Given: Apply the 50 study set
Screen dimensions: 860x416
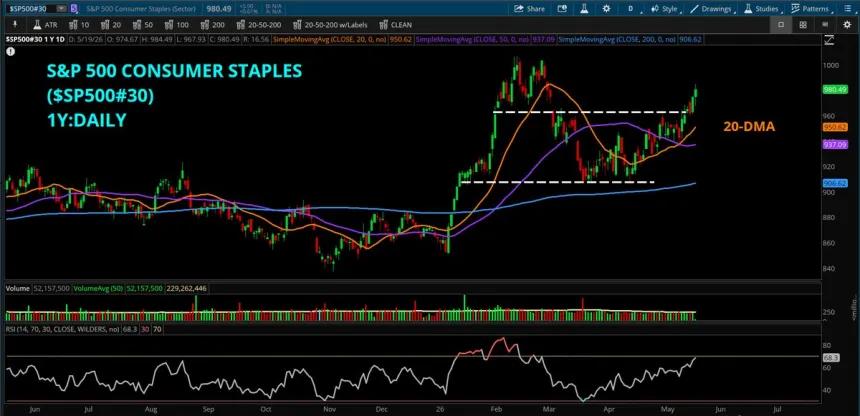Looking at the screenshot, I should click(144, 25).
